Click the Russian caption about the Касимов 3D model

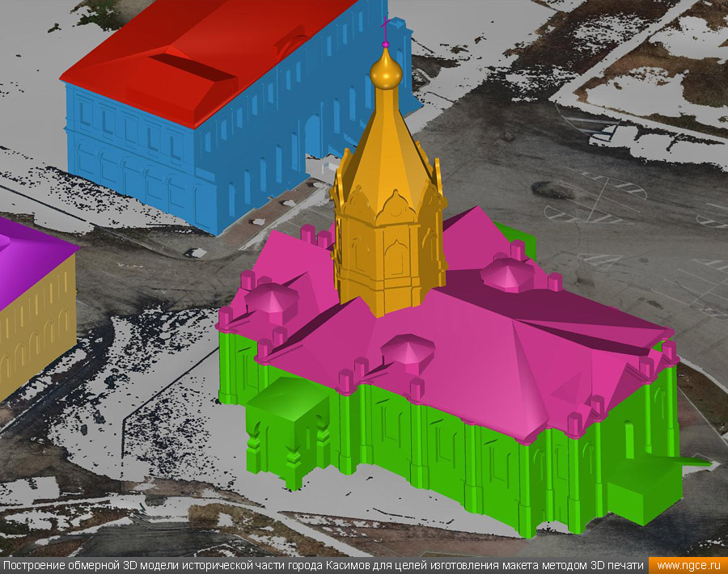pyautogui.click(x=324, y=566)
